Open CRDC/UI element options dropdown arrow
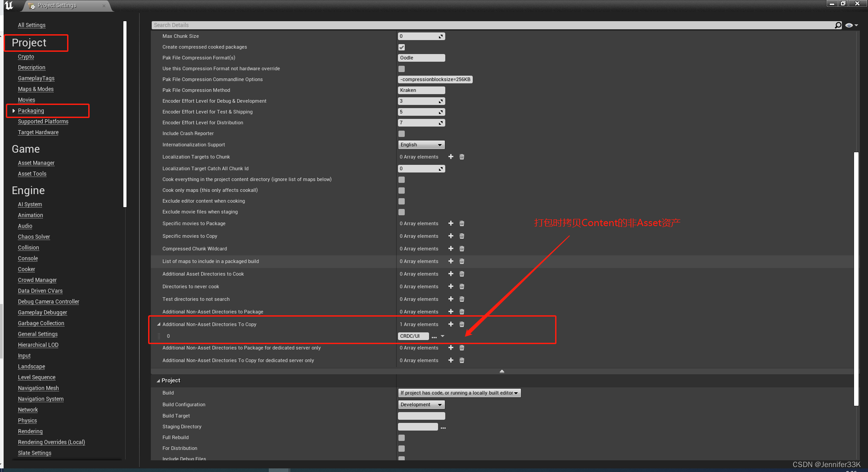The height and width of the screenshot is (472, 868). click(x=443, y=336)
